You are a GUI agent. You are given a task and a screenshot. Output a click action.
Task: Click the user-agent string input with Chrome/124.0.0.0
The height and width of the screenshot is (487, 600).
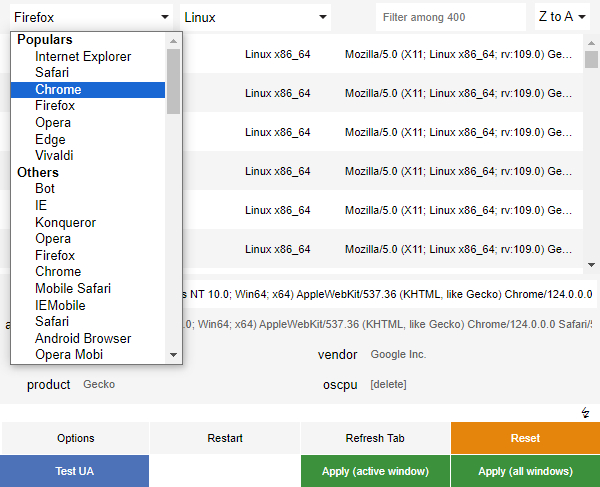(x=390, y=294)
